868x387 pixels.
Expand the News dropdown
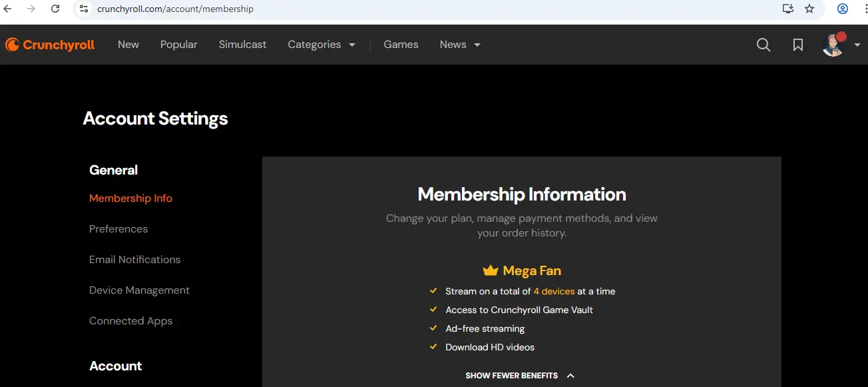point(460,45)
